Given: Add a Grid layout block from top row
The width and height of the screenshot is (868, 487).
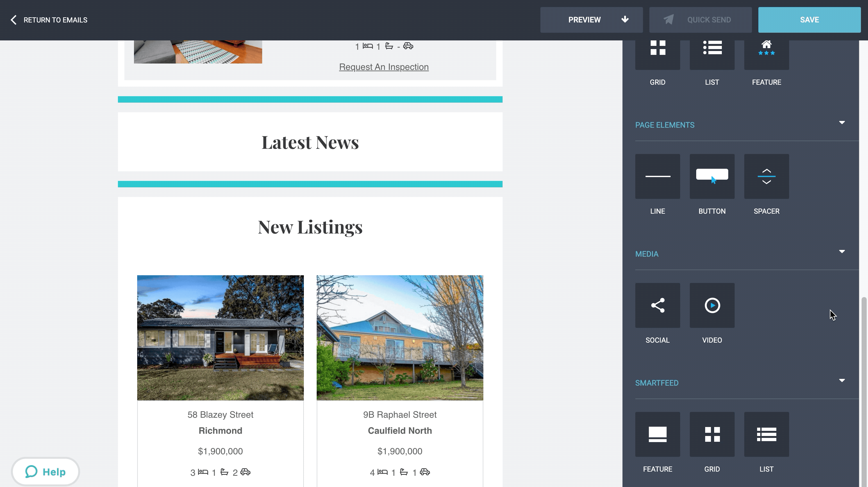Looking at the screenshot, I should coord(657,55).
